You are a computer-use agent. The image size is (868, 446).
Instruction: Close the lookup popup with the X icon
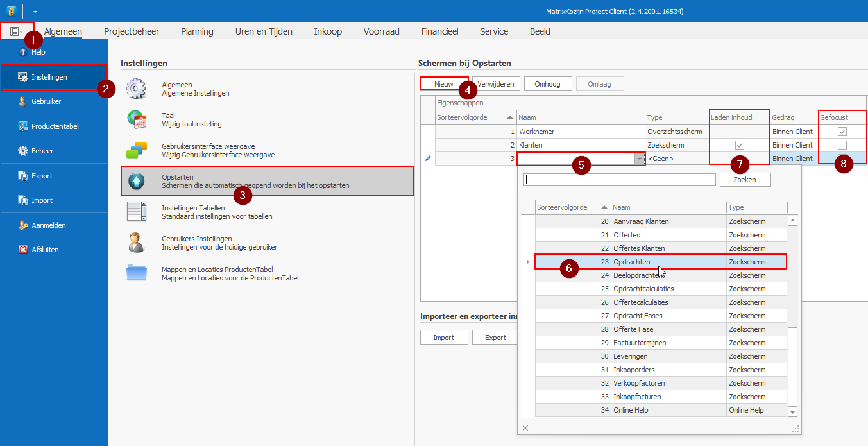pos(525,428)
